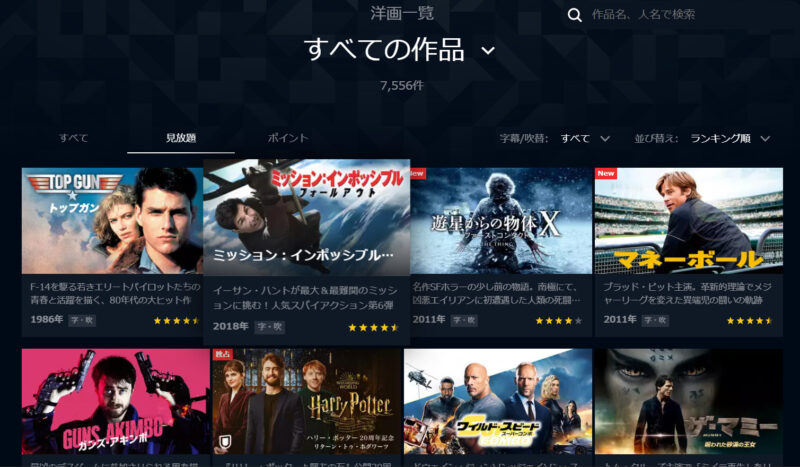The width and height of the screenshot is (800, 467).
Task: Open the 遊星からの物体X thumbnail
Action: pos(501,221)
